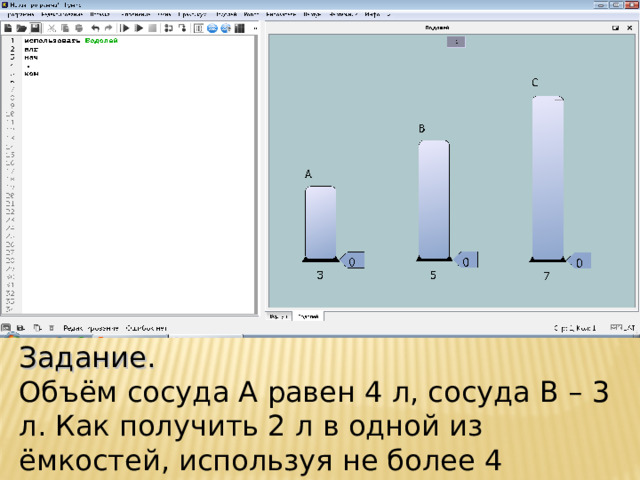Switch to the second tab below Водолей pane

point(311,316)
